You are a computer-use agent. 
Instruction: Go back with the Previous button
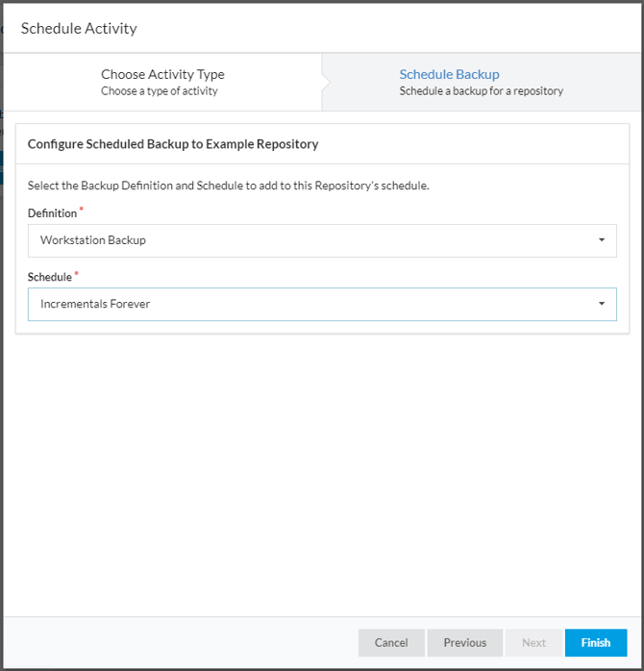click(x=464, y=642)
